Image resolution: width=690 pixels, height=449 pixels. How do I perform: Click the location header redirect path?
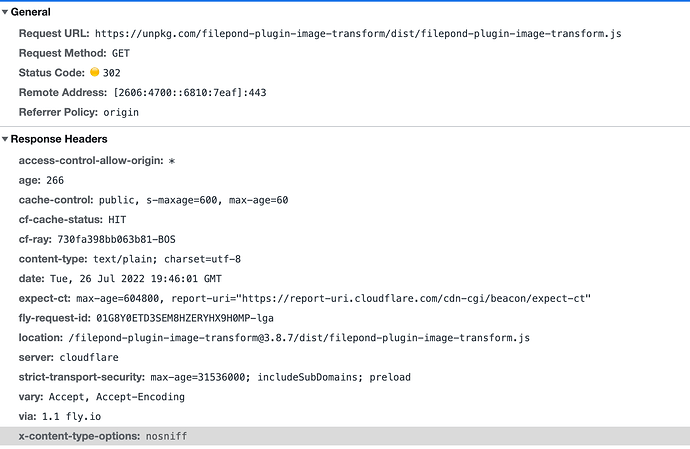tap(299, 338)
